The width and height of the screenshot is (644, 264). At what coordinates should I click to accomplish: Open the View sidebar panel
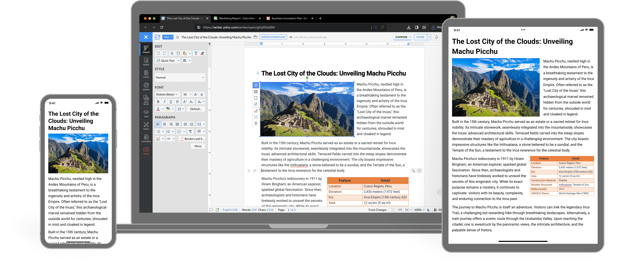pyautogui.click(x=146, y=114)
